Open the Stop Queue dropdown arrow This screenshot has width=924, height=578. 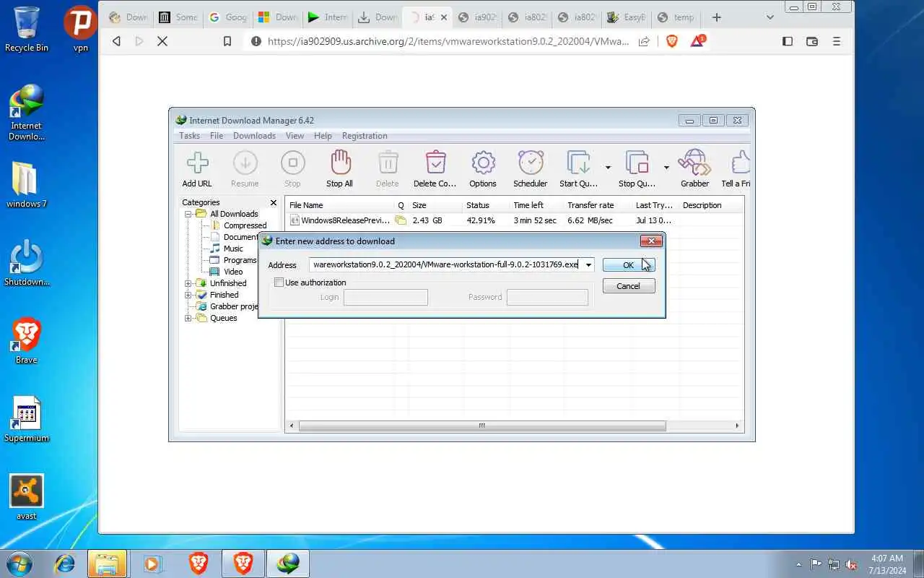pos(666,168)
